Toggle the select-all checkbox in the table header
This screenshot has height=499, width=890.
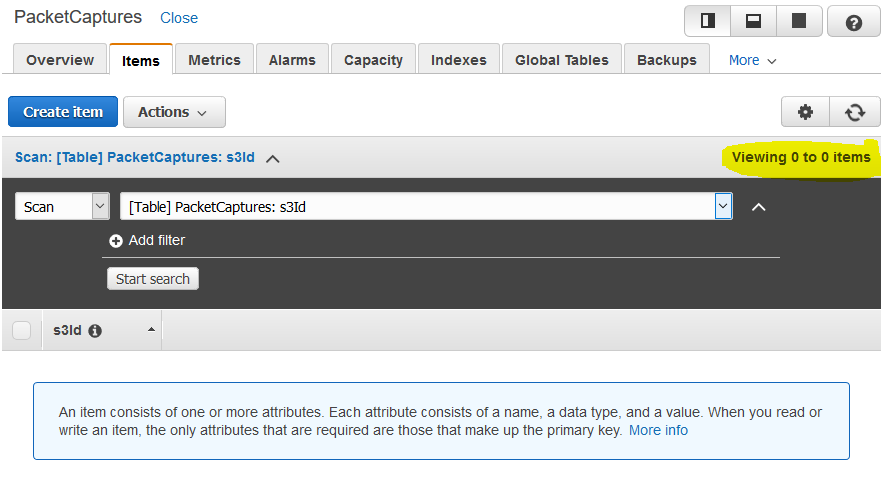(x=22, y=330)
